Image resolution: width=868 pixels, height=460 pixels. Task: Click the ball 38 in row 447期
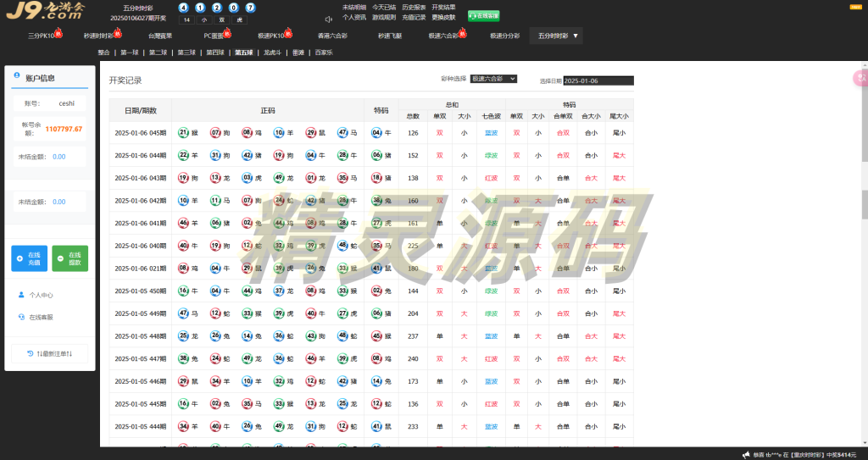183,358
